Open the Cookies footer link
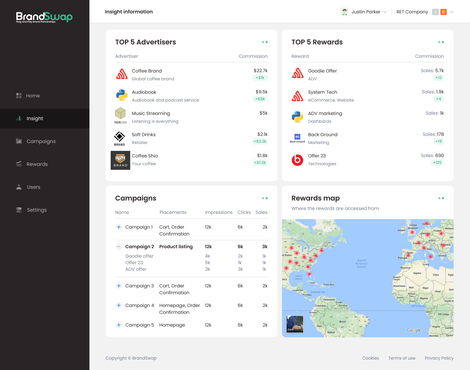470x370 pixels. (x=370, y=358)
